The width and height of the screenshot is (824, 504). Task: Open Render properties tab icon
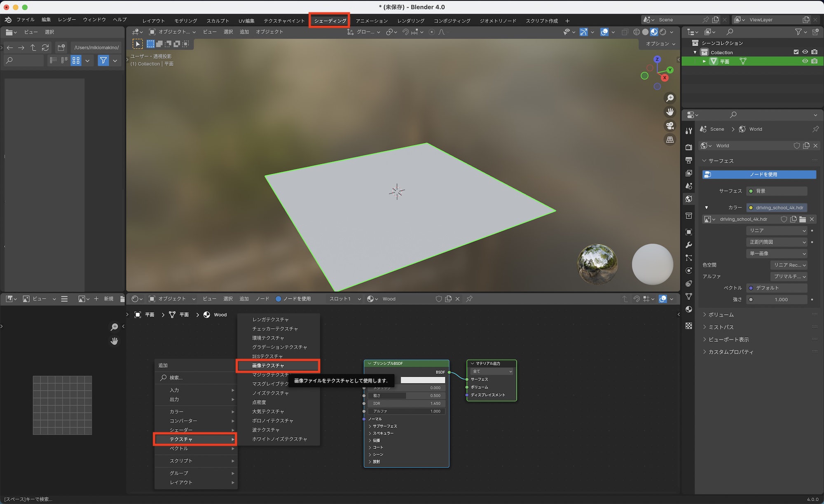pyautogui.click(x=688, y=147)
